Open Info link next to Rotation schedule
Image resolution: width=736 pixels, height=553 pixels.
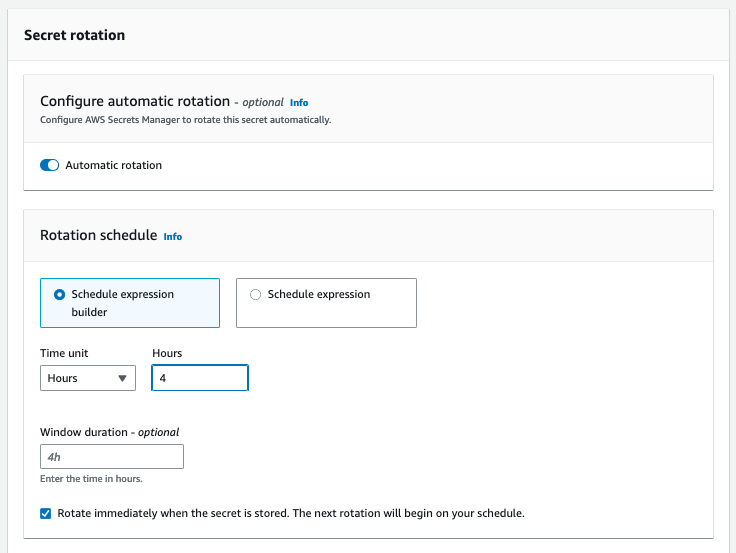173,237
